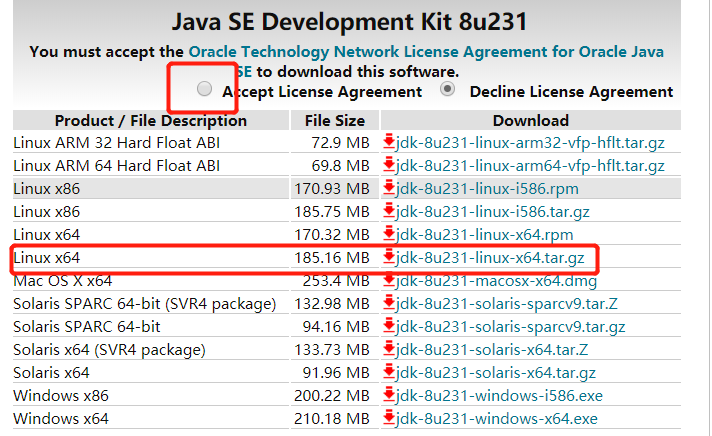Click download arrow icon for linux-arm64-vfp-hflt.tar.gz

tap(389, 165)
